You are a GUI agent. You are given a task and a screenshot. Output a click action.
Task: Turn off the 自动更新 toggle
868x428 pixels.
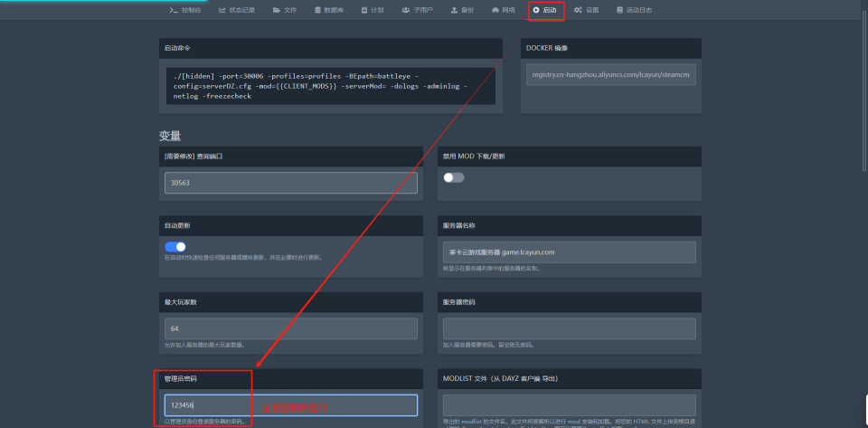tap(175, 247)
